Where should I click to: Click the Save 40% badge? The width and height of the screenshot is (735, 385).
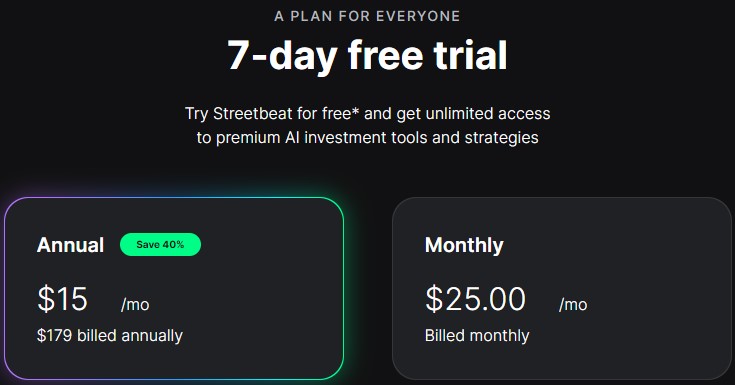tap(160, 244)
